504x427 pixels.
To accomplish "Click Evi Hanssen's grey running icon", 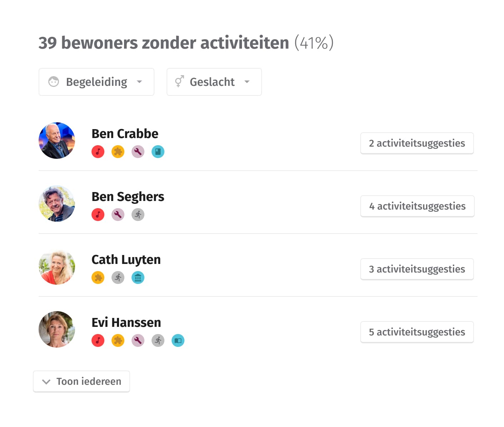I will click(x=158, y=340).
